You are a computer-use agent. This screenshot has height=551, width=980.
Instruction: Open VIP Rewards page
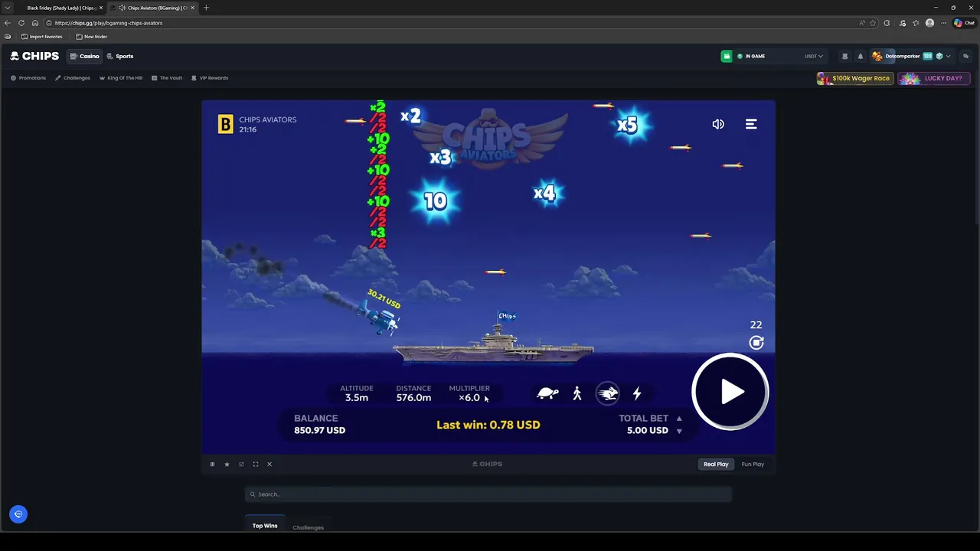pos(210,78)
